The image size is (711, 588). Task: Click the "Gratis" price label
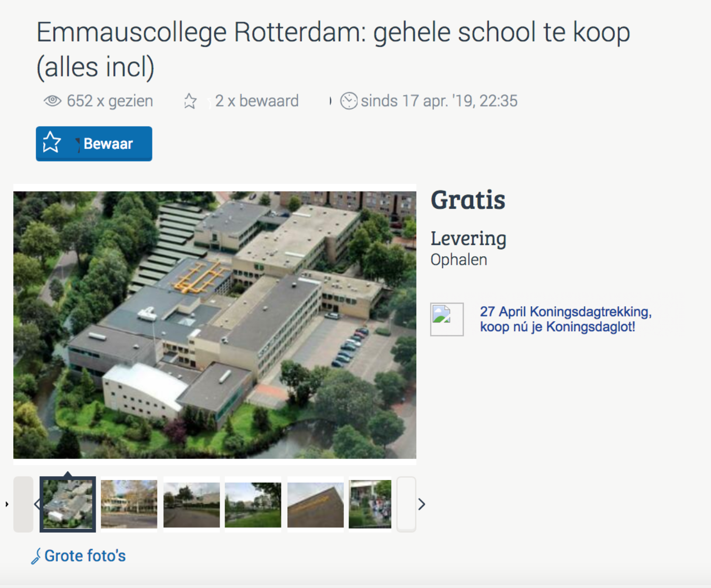click(x=468, y=200)
